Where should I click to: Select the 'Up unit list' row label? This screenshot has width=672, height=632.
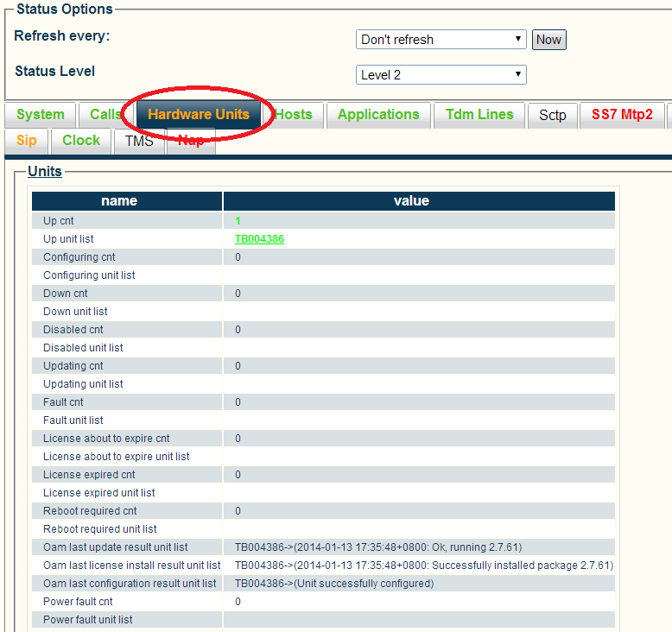coord(68,239)
